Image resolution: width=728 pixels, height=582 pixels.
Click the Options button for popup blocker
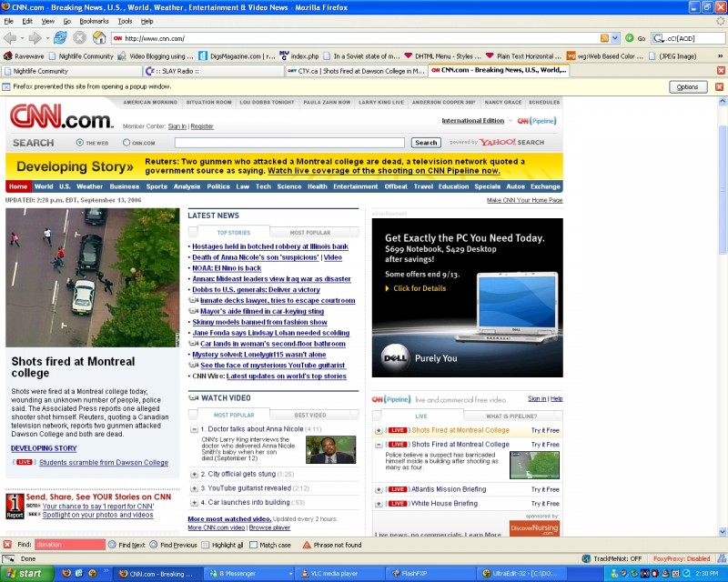(x=688, y=86)
